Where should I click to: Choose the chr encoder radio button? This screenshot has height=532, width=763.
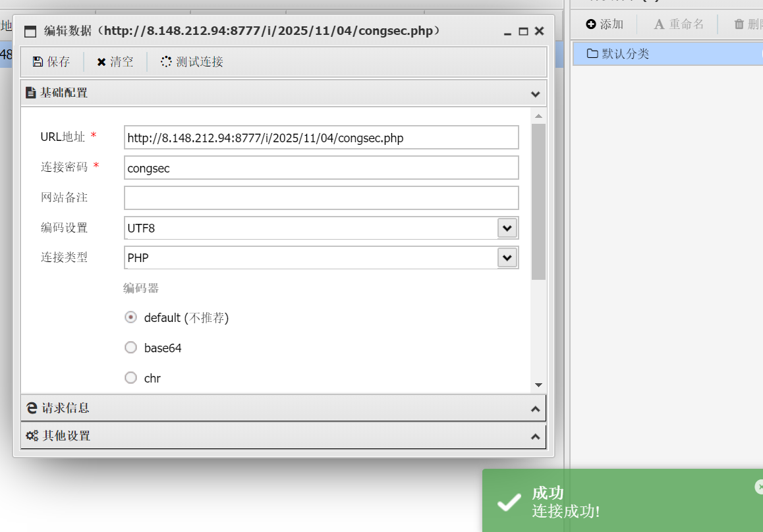point(130,378)
